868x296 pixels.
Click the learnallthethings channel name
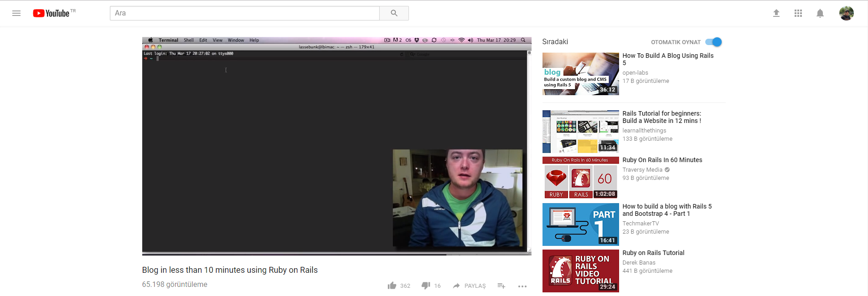pos(644,131)
